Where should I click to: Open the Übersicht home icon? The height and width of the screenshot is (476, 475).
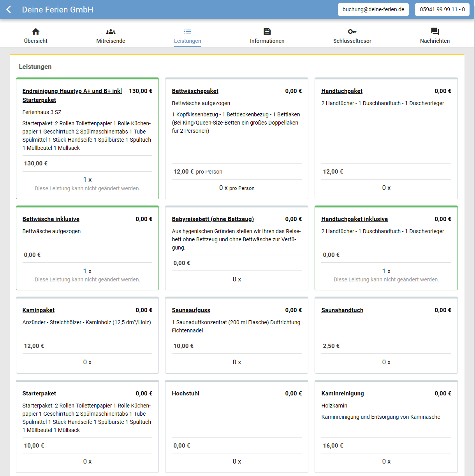click(36, 32)
